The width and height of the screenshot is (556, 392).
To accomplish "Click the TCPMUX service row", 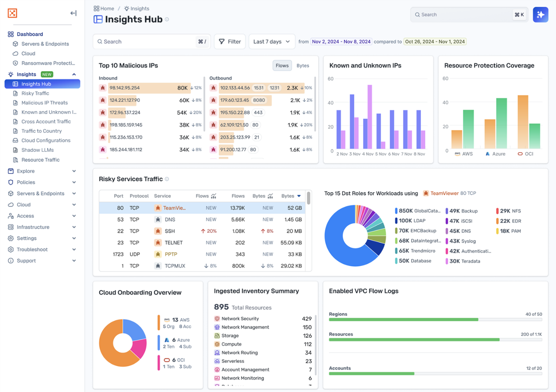I will (x=202, y=266).
